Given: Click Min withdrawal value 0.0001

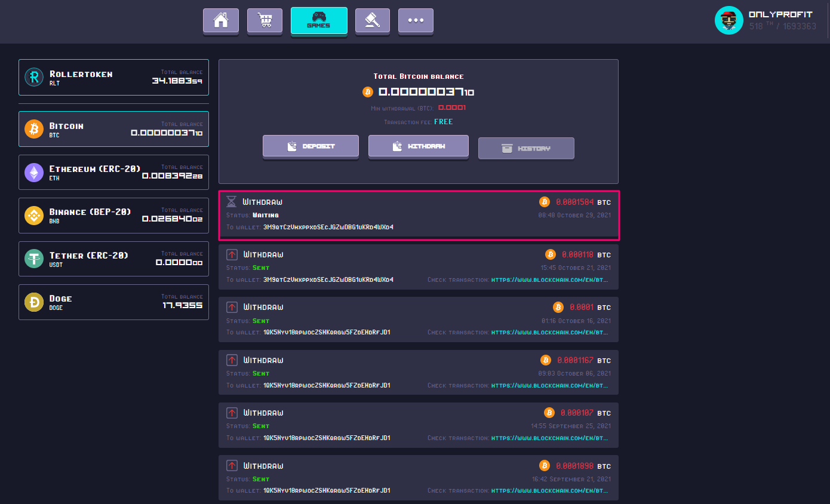Looking at the screenshot, I should click(x=452, y=107).
